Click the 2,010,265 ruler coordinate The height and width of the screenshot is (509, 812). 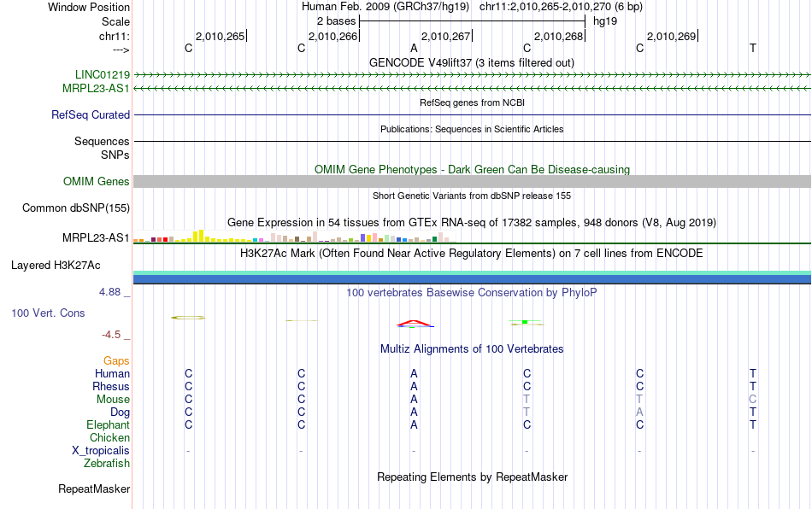pyautogui.click(x=220, y=36)
